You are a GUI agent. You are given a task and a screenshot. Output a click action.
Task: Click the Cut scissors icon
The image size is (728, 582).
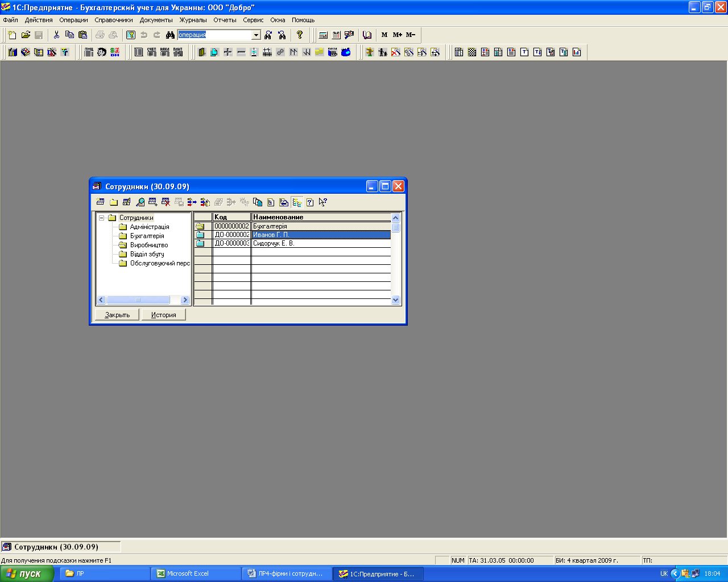tap(56, 35)
